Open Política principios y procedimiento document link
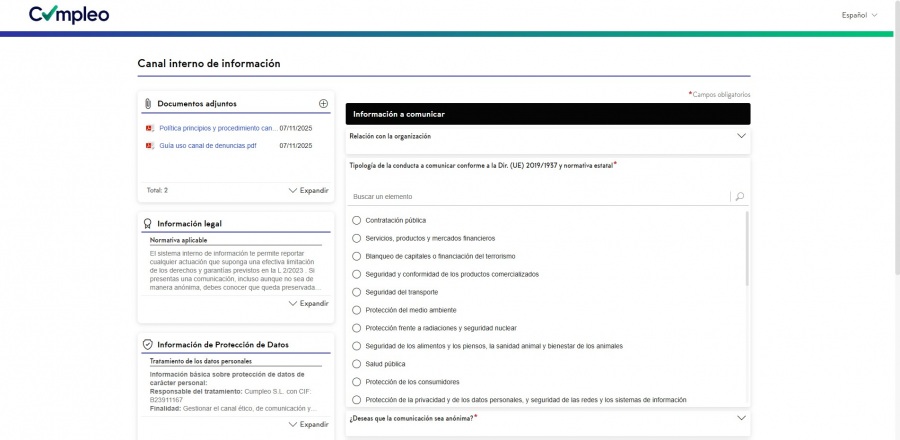 pos(219,128)
